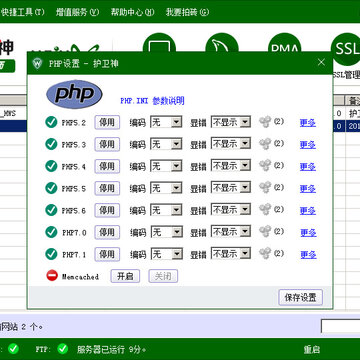360x360 pixels.
Task: Open 更多 settings for PHP5.5
Action: coord(308,189)
